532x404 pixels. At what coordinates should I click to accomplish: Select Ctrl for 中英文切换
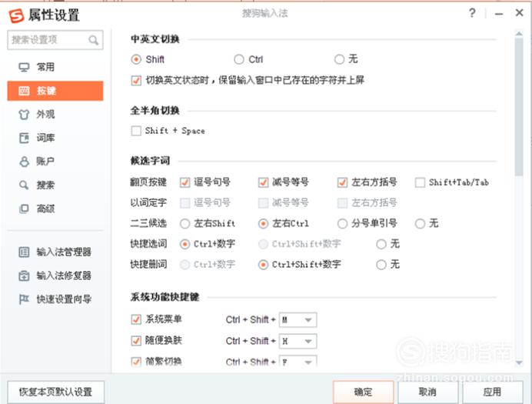pos(239,59)
